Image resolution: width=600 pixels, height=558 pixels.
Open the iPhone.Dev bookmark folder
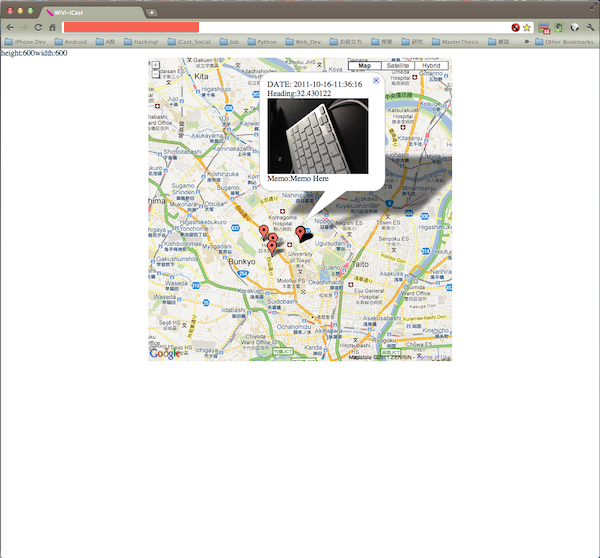(25, 42)
